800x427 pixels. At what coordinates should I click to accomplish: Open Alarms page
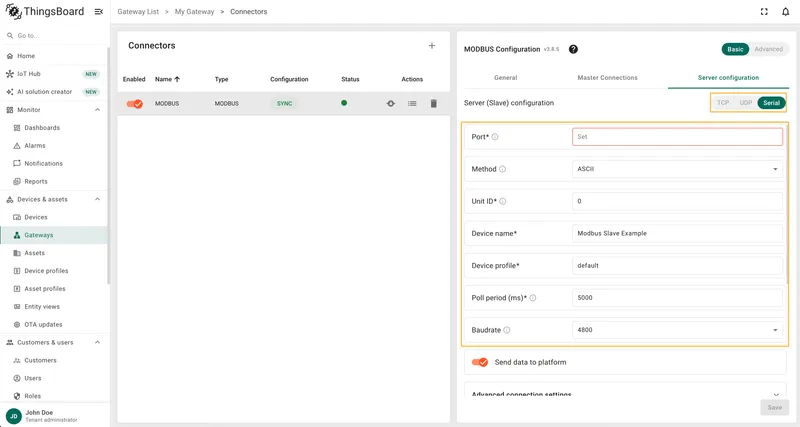54,145
